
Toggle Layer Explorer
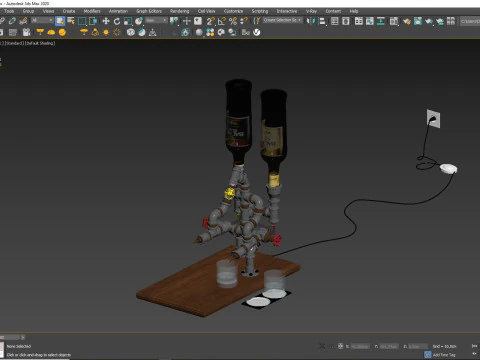(x=346, y=21)
